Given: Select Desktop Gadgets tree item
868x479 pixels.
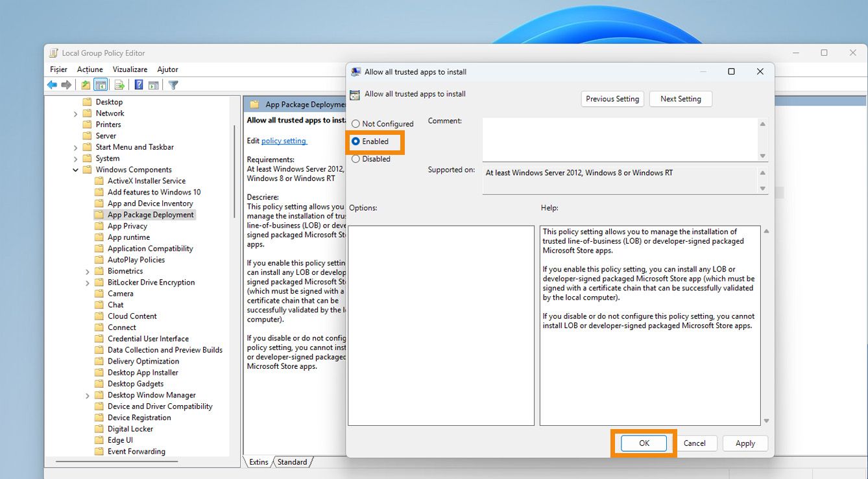Looking at the screenshot, I should pos(136,384).
